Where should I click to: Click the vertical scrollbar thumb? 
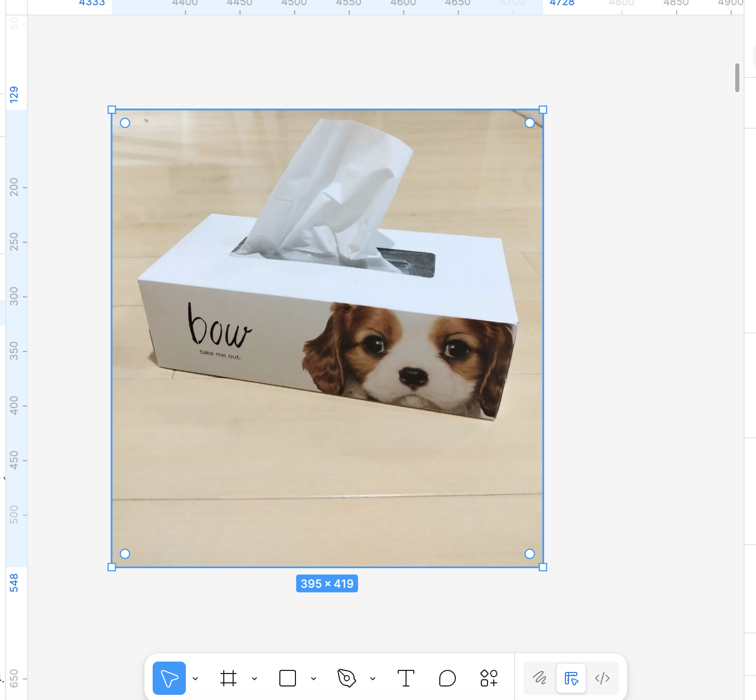pos(737,78)
